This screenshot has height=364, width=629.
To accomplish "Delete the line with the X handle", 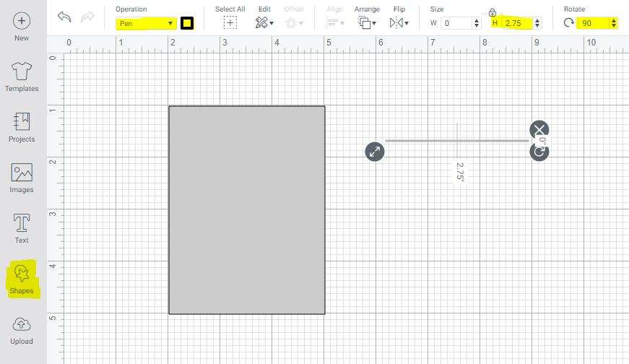I will coord(539,130).
